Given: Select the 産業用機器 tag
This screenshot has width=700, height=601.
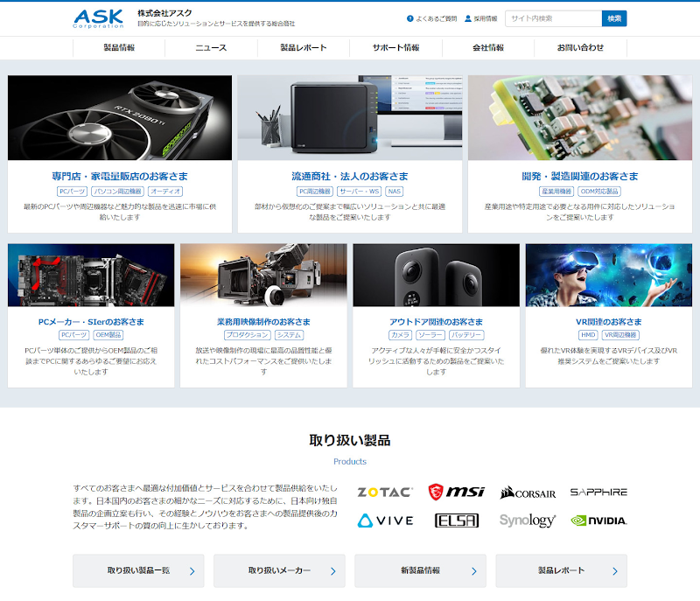Looking at the screenshot, I should pyautogui.click(x=556, y=192).
